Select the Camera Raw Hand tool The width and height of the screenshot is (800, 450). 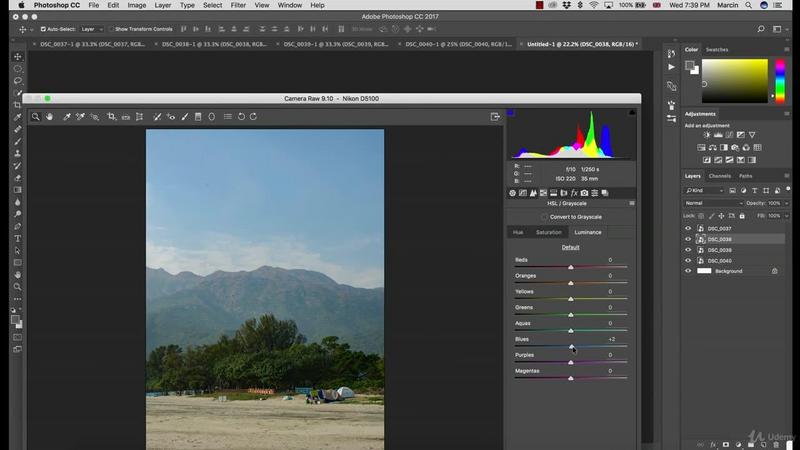49,117
